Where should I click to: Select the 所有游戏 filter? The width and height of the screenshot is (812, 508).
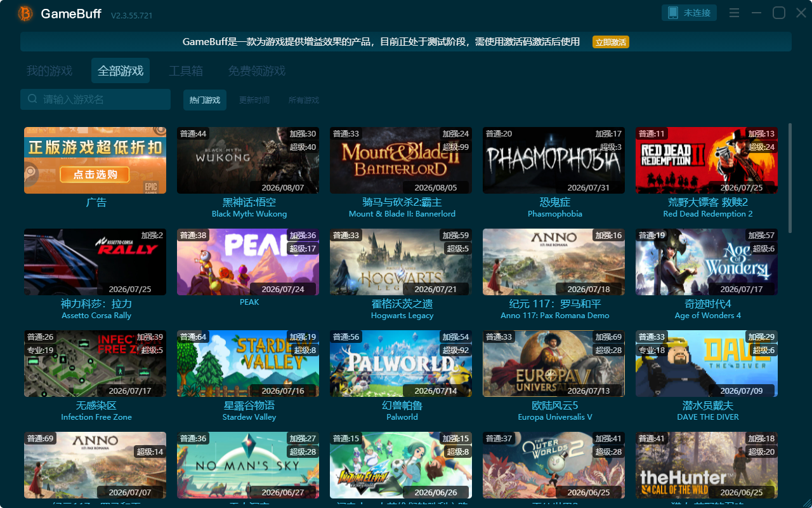tap(304, 100)
